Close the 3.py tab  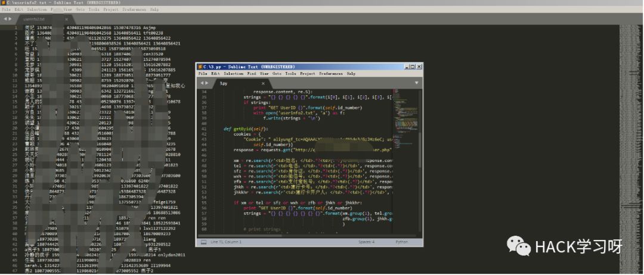[262, 84]
